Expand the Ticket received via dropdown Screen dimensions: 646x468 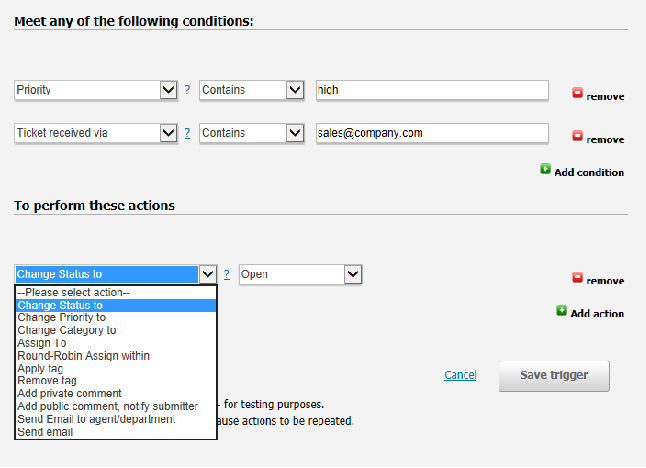(168, 133)
